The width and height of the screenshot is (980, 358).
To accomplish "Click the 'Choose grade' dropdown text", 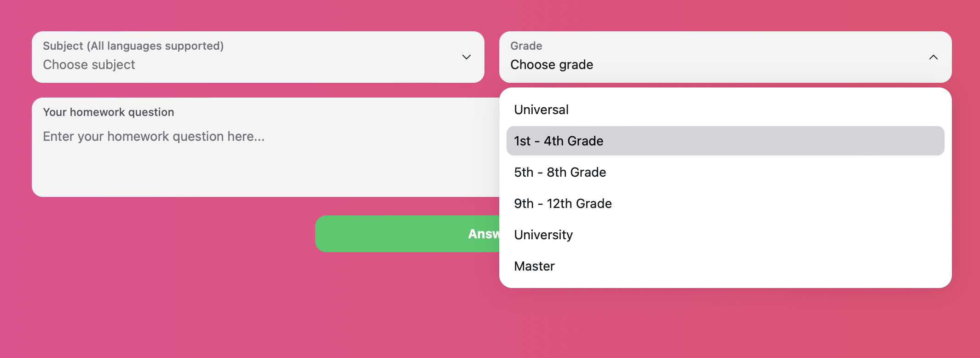I will pos(552,65).
